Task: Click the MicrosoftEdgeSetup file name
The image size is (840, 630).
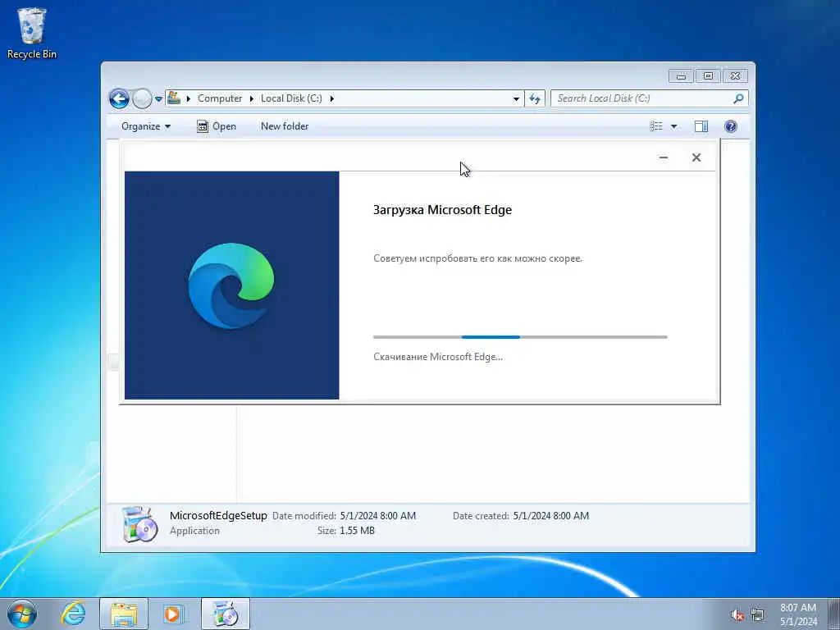Action: click(x=218, y=515)
